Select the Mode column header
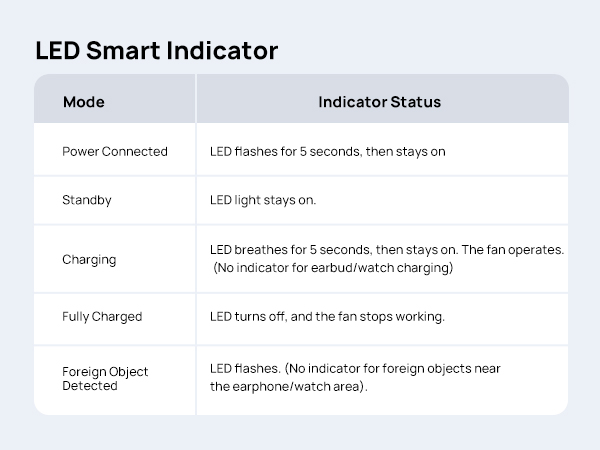Screen dimensions: 600x450 [x=84, y=102]
